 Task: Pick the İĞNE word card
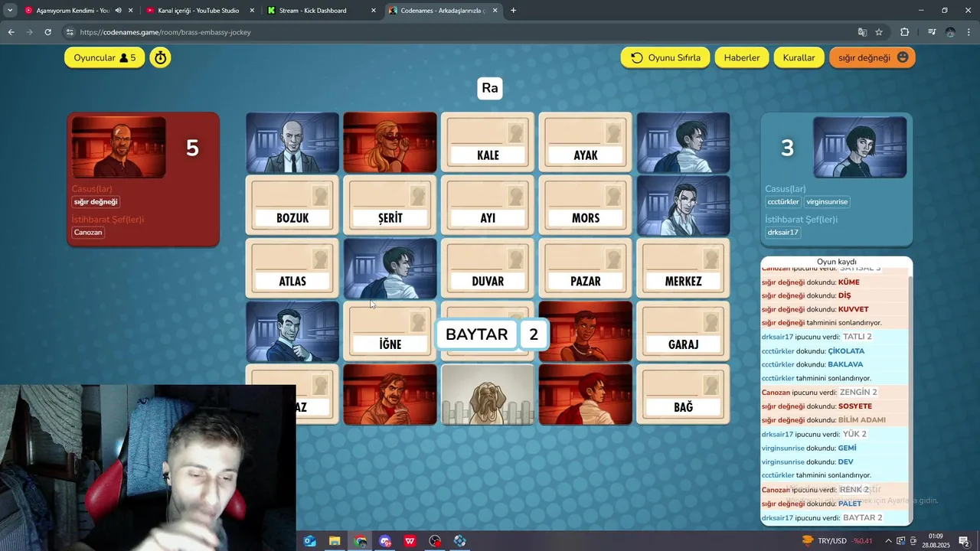pos(390,331)
